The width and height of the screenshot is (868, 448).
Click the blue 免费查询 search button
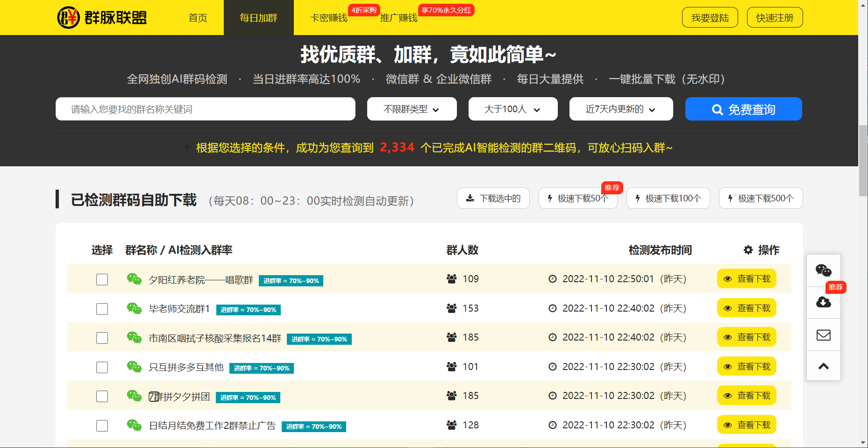pyautogui.click(x=744, y=109)
